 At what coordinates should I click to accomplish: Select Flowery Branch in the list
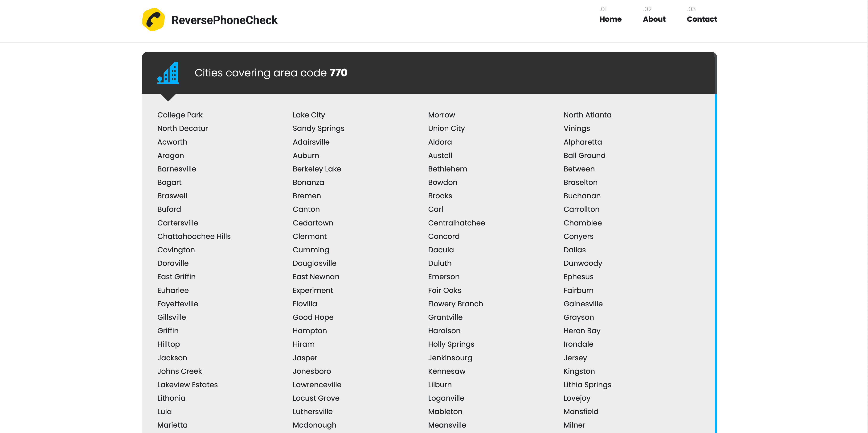click(x=455, y=304)
